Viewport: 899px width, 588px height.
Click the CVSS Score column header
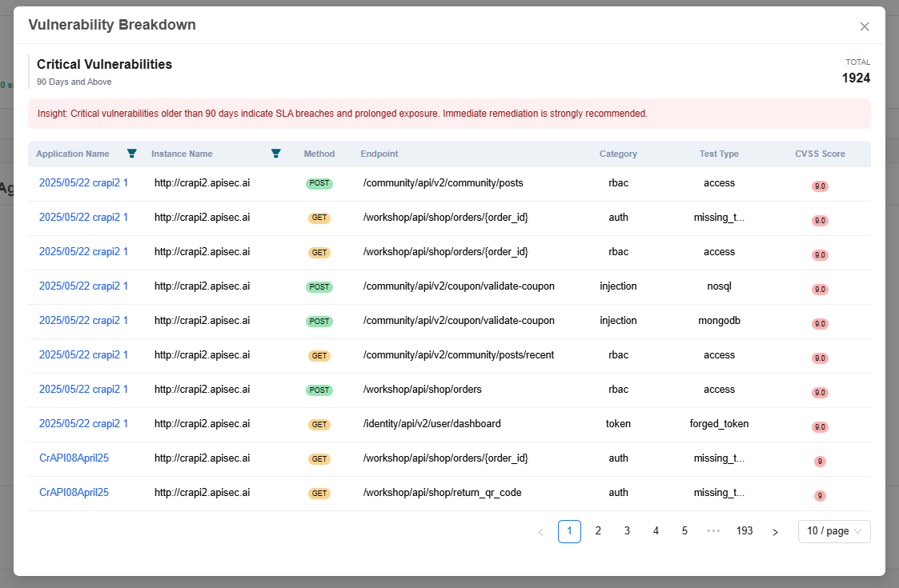(x=820, y=154)
